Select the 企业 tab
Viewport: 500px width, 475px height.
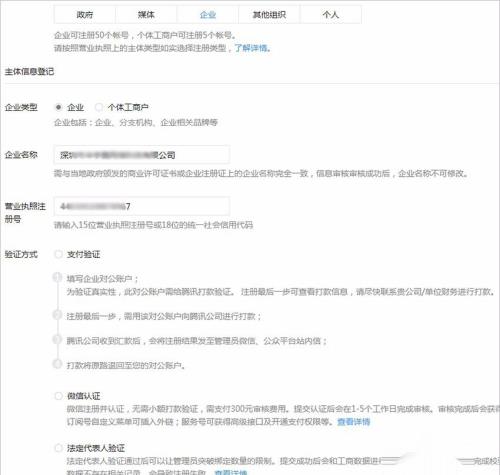tap(208, 15)
